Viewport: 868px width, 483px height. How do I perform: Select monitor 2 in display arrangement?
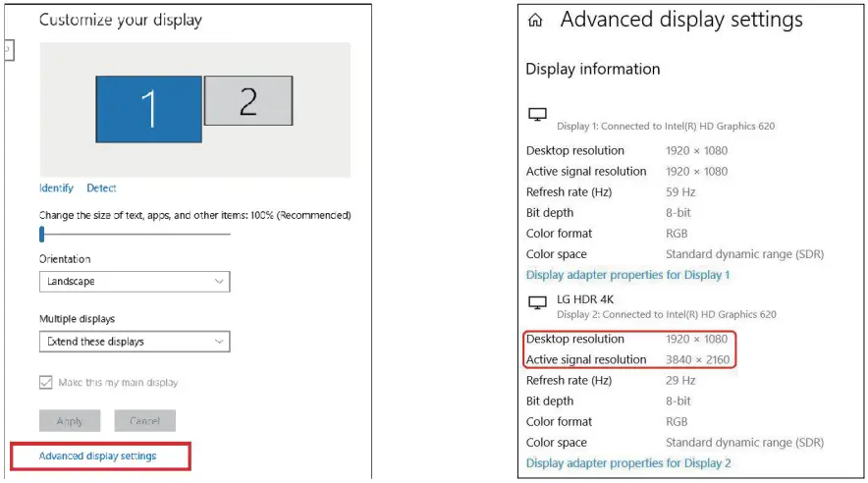[x=247, y=100]
